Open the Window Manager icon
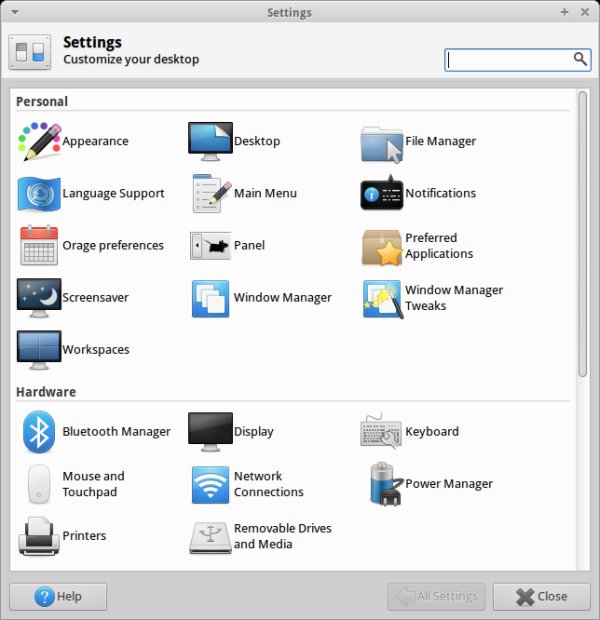600x620 pixels. point(210,299)
